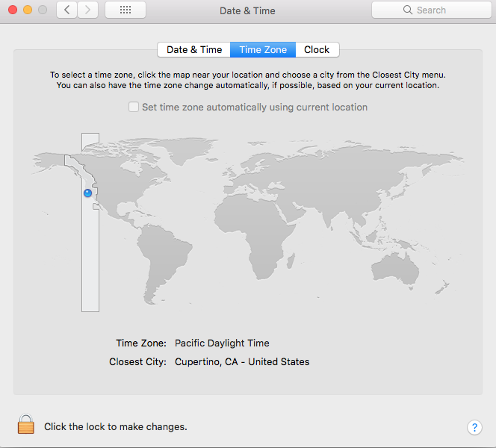The image size is (496, 448).
Task: Focus the Search field
Action: pos(432,10)
